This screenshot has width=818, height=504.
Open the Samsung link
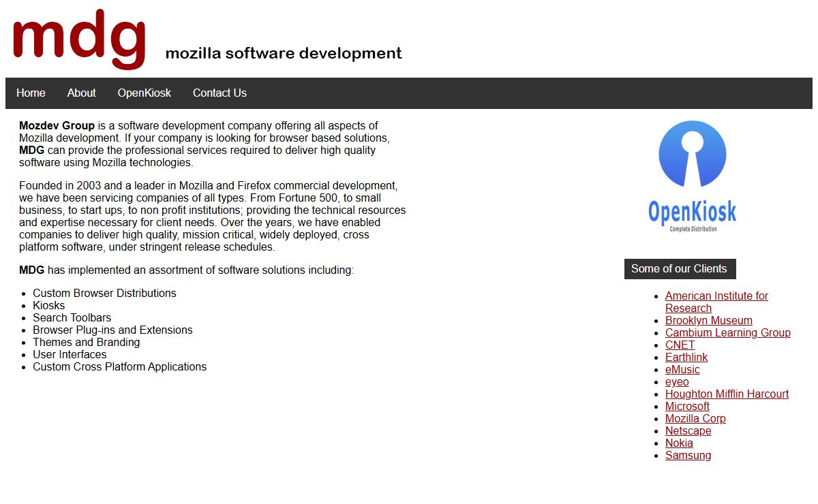point(688,455)
